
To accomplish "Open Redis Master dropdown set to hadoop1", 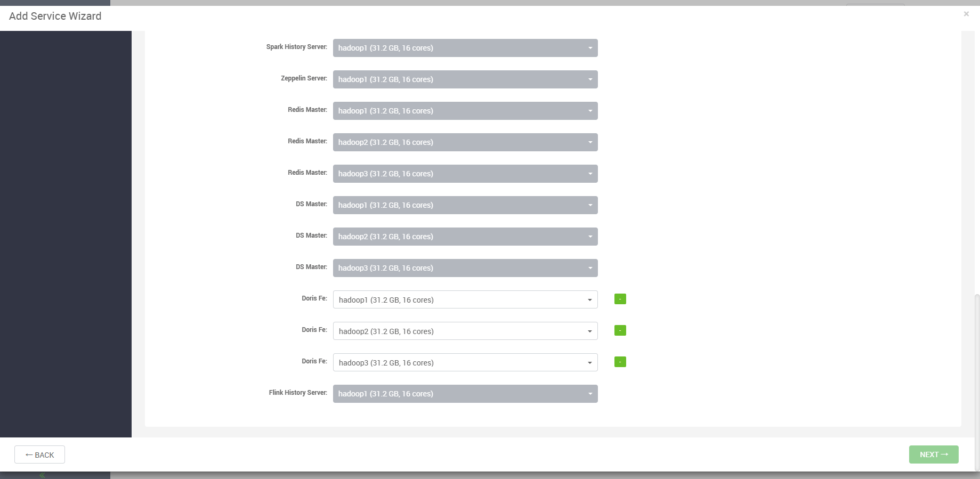I will [x=465, y=111].
